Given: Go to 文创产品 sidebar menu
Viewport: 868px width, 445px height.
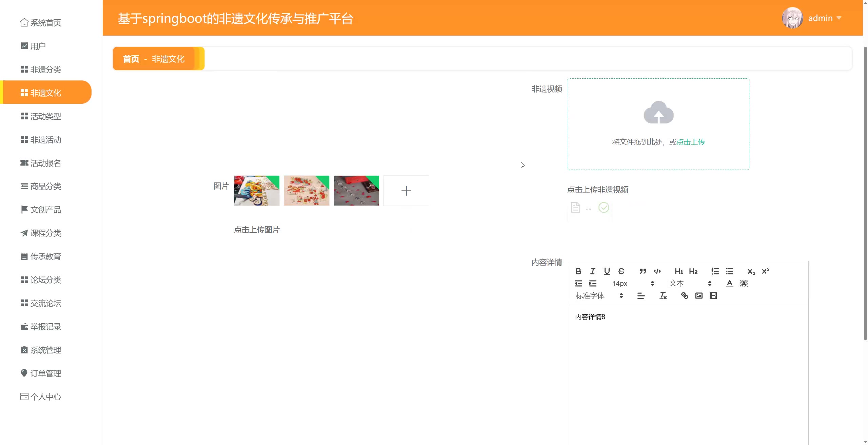Looking at the screenshot, I should [x=45, y=210].
